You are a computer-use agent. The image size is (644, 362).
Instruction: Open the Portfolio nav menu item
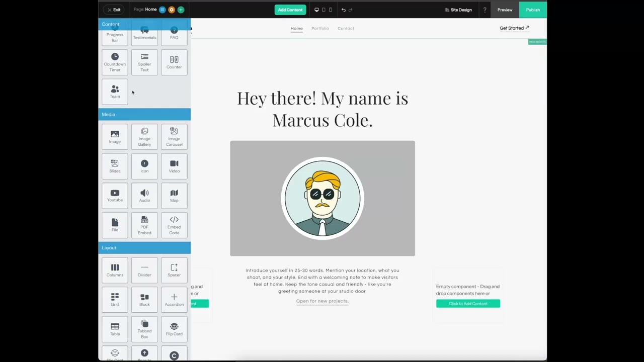(320, 28)
